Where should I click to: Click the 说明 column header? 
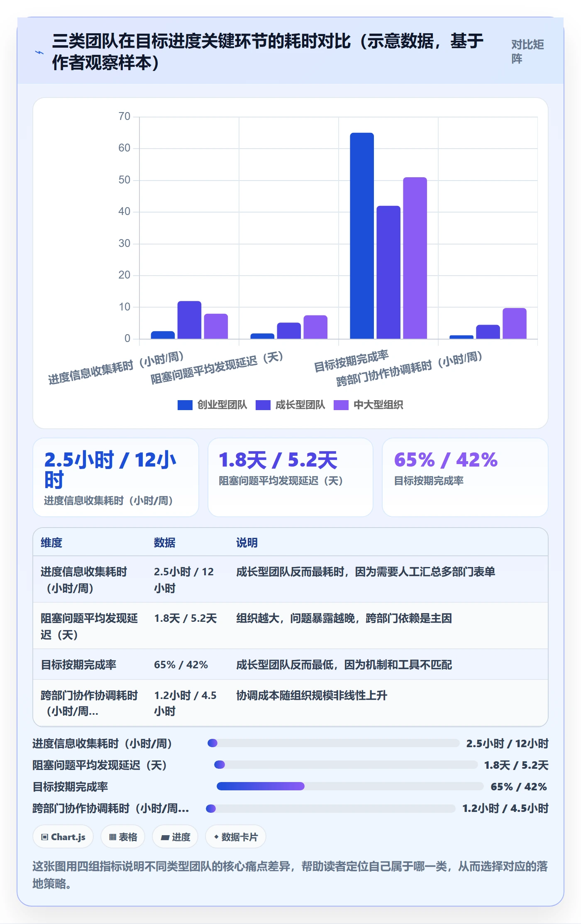(x=247, y=543)
